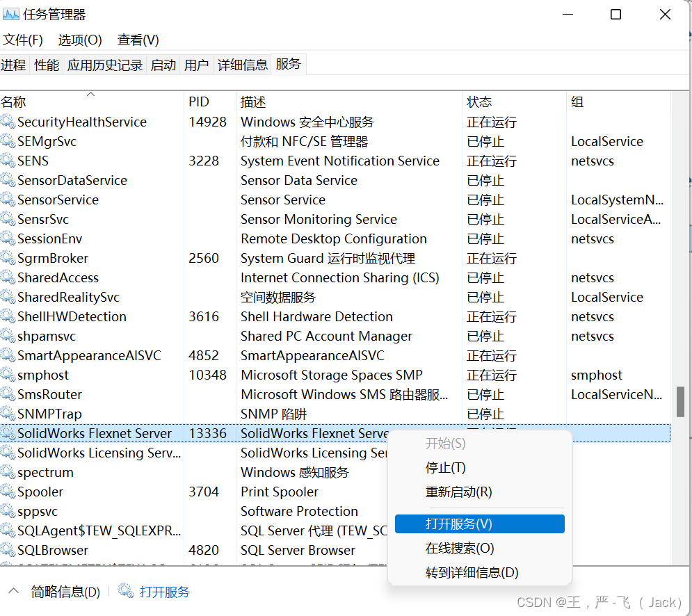Click the gear icon for SharedAccess service
Screen dimensions: 692x616
[8, 277]
